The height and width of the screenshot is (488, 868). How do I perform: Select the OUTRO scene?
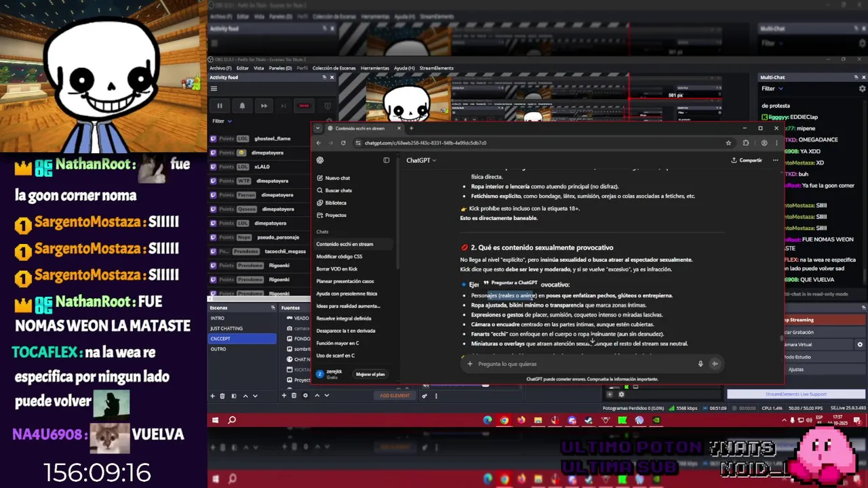coord(242,349)
